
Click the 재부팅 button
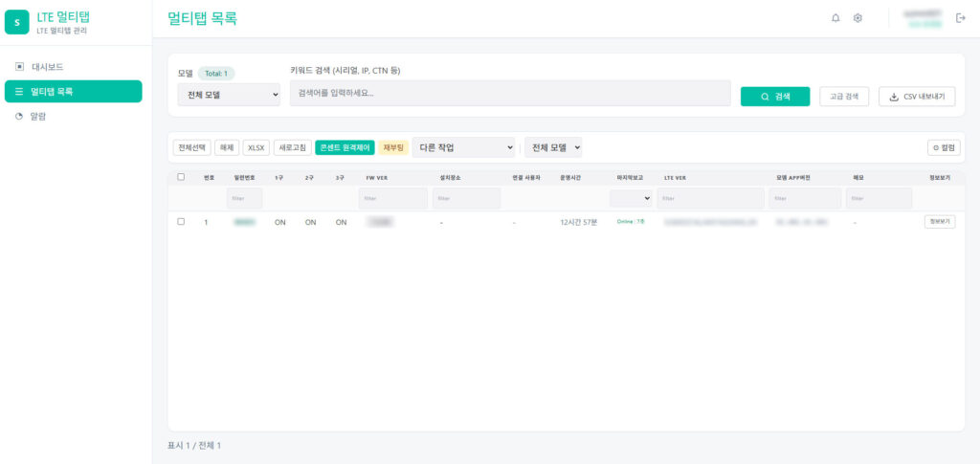393,148
